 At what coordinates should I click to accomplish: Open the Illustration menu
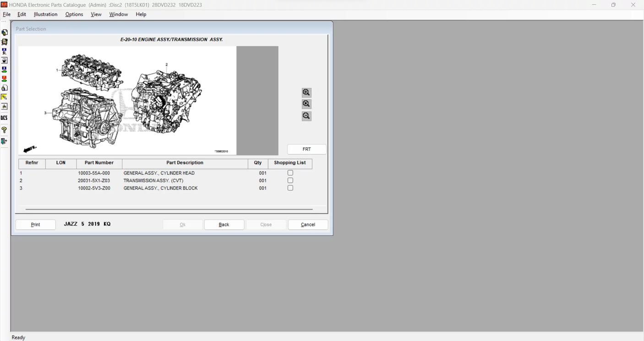click(45, 14)
